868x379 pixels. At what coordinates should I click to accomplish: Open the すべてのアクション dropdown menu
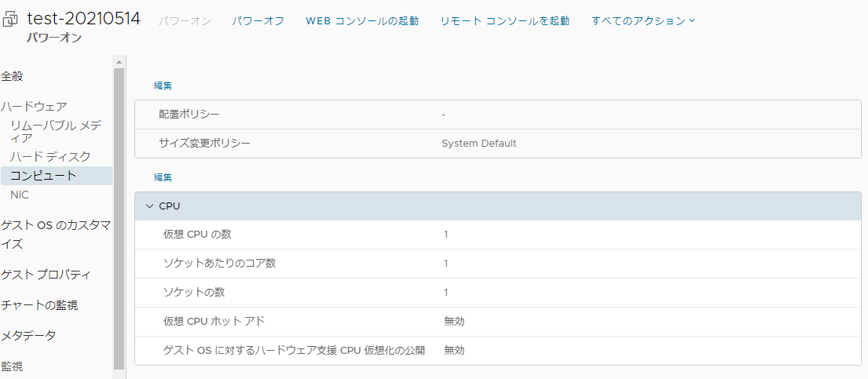[x=643, y=20]
